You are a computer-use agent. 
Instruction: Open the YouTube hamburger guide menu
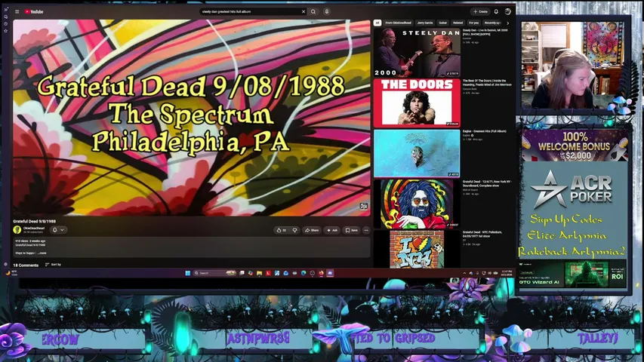(x=17, y=11)
